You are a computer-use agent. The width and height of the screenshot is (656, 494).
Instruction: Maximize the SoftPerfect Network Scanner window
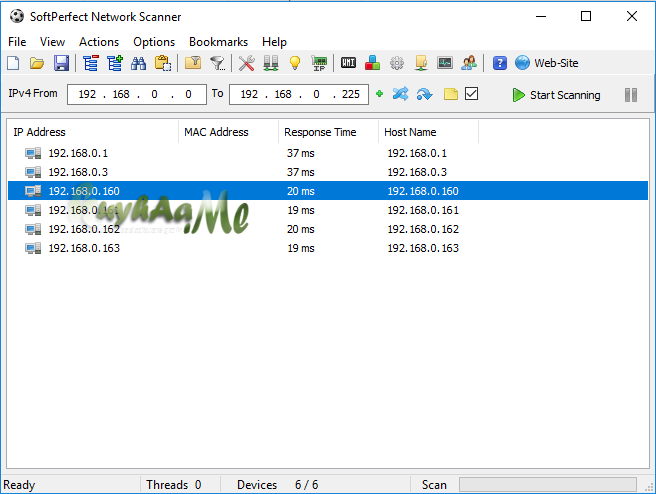point(586,16)
